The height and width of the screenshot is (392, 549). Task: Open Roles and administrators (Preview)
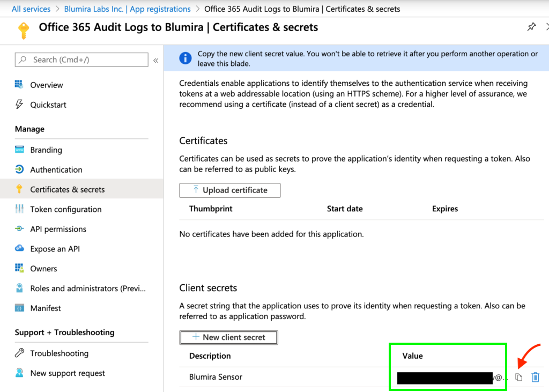tap(87, 289)
